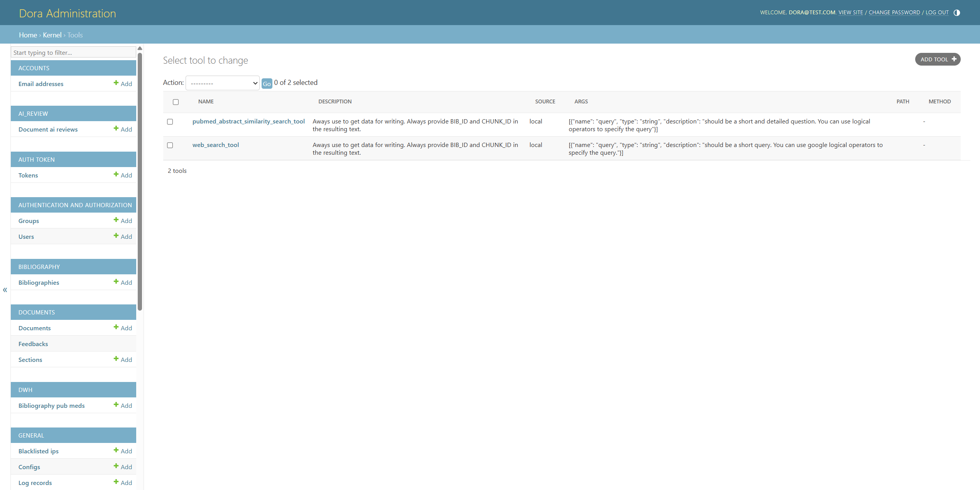980x490 pixels.
Task: Click the sidebar filter input field
Action: point(73,52)
